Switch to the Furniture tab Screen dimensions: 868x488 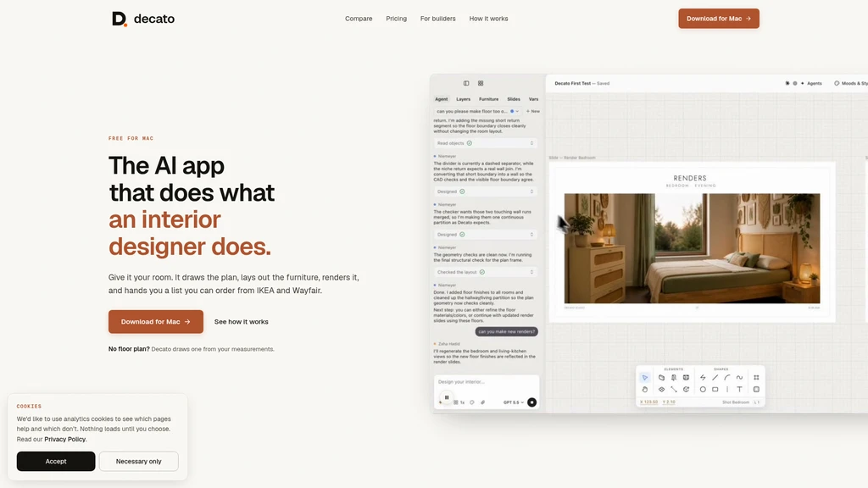[x=488, y=99]
